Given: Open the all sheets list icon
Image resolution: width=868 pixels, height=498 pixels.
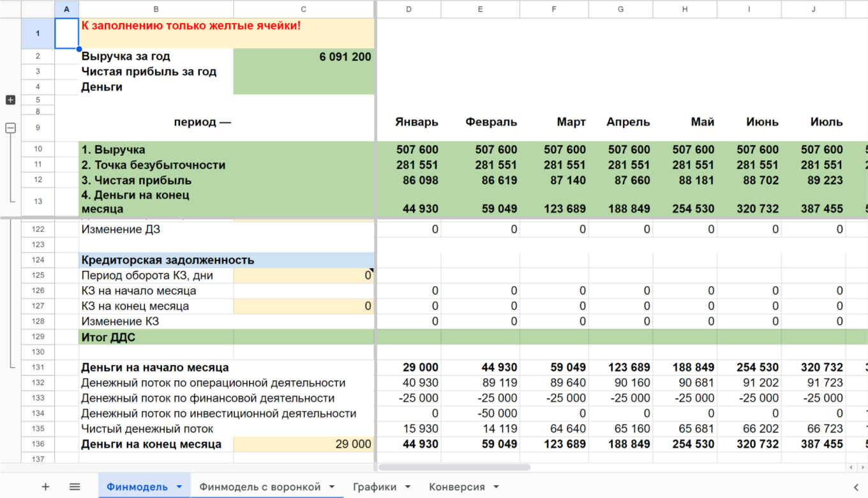Looking at the screenshot, I should pyautogui.click(x=75, y=487).
